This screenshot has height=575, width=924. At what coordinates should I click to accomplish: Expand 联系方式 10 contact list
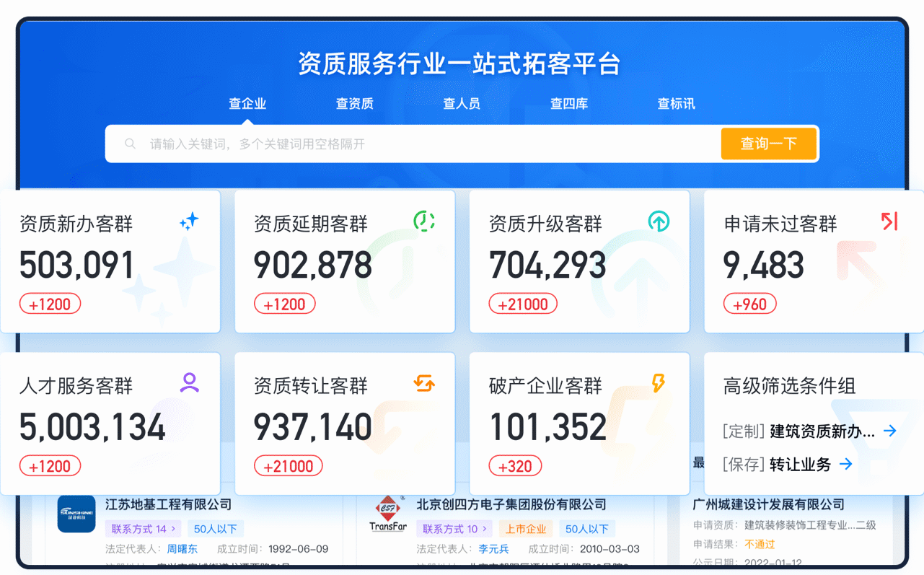click(x=454, y=529)
